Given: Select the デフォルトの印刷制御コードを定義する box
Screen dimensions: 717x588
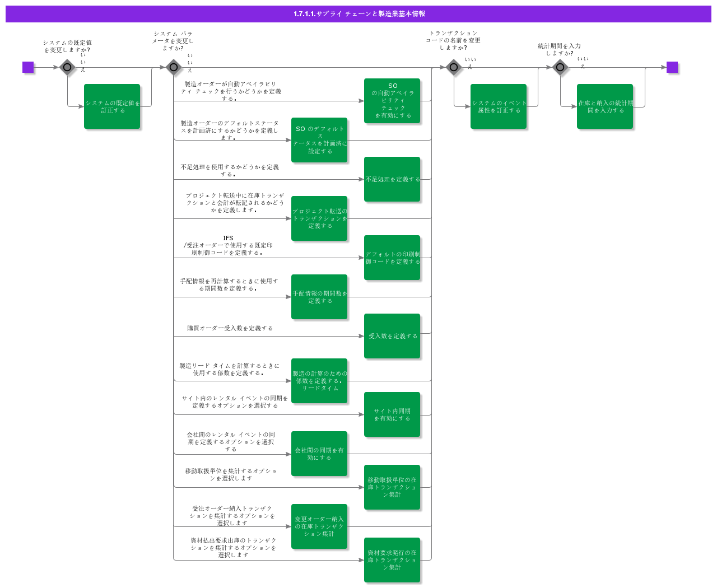Looking at the screenshot, I should [392, 258].
